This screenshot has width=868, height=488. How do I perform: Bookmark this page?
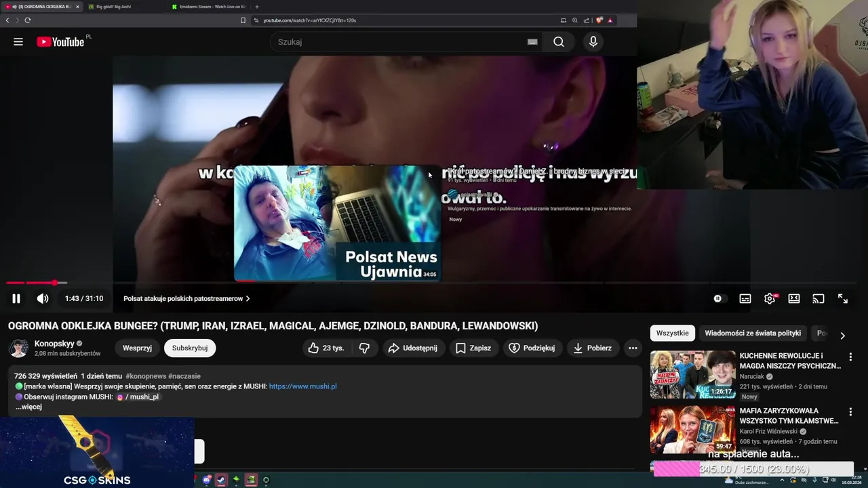coord(243,20)
